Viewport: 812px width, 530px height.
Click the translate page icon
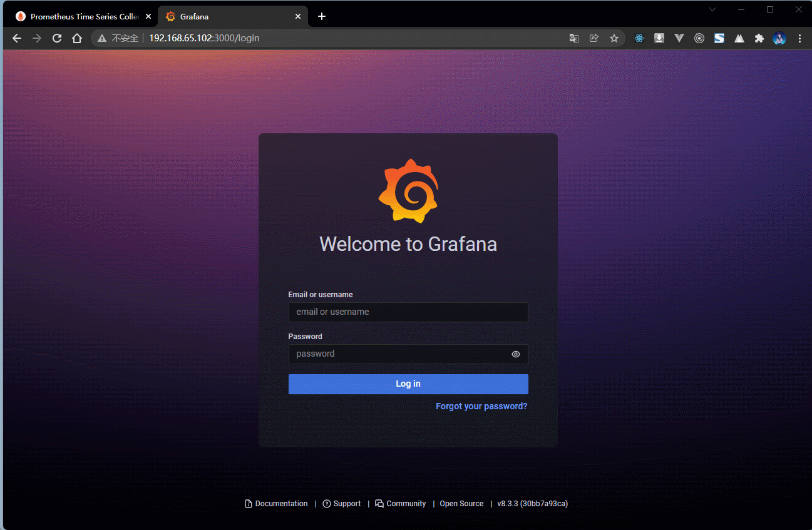(574, 38)
